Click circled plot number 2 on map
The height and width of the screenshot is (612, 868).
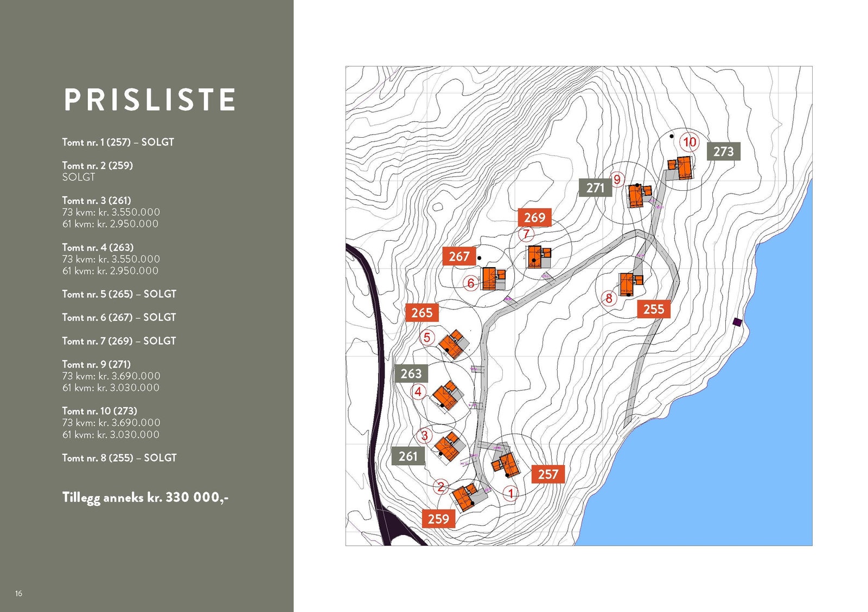pos(441,487)
